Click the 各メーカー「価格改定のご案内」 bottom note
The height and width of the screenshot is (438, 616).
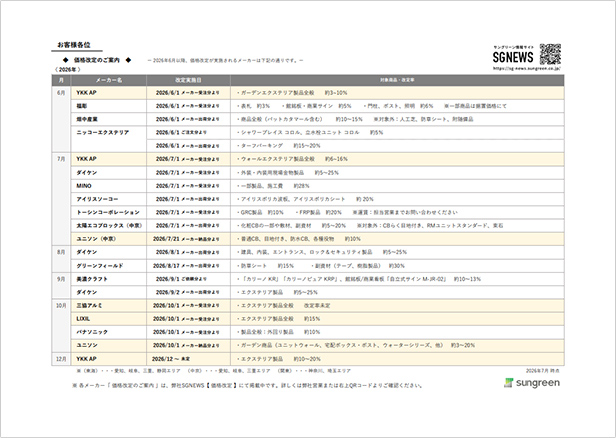click(248, 386)
